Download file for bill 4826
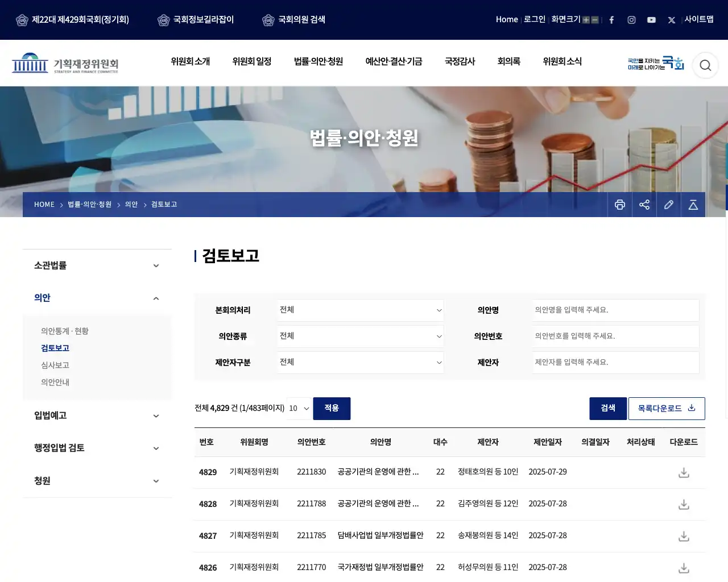728x582 pixels. 684,568
